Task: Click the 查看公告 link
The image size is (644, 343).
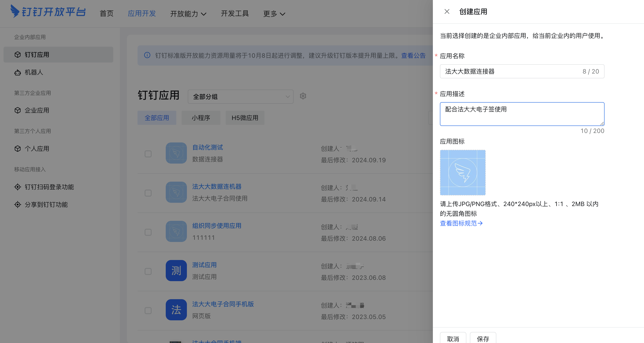Action: point(413,55)
